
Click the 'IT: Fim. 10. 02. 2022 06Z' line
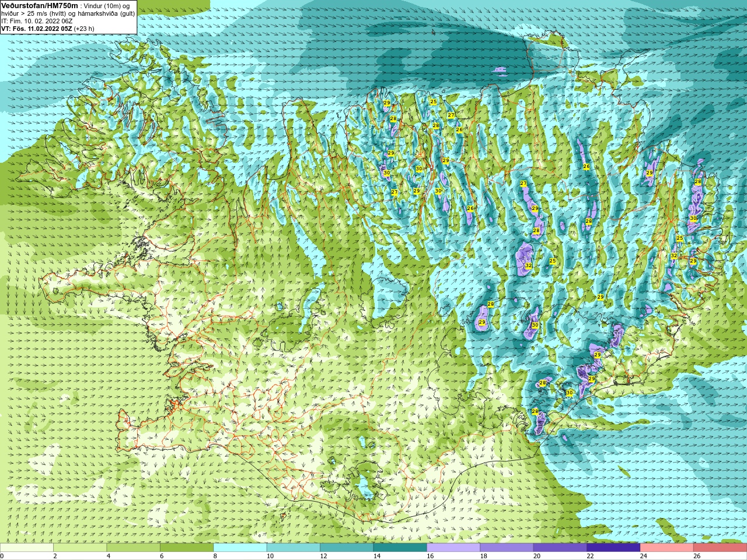(37, 20)
